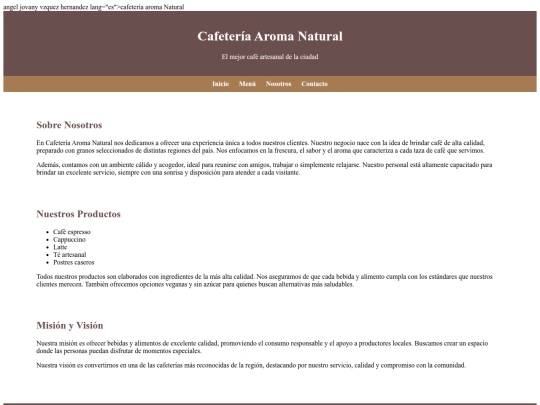Click the Nuestros Productos heading
Screen dimensions: 540x405
coord(79,214)
